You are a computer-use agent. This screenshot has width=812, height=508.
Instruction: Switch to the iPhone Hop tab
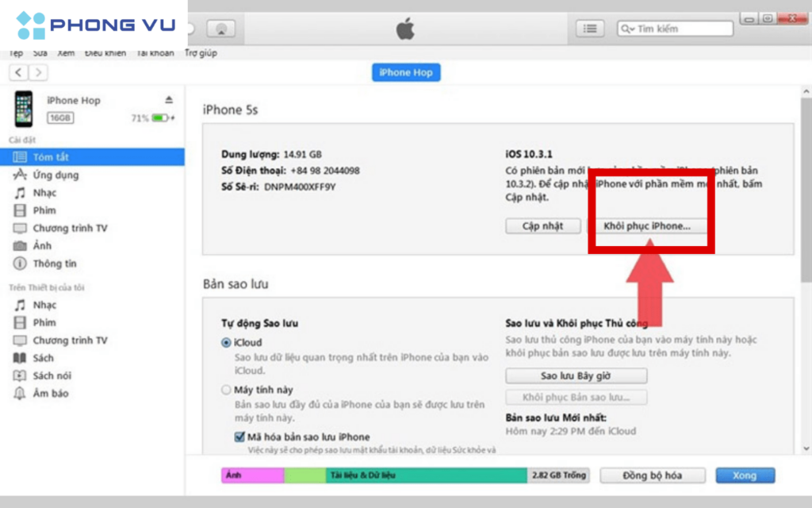(405, 72)
